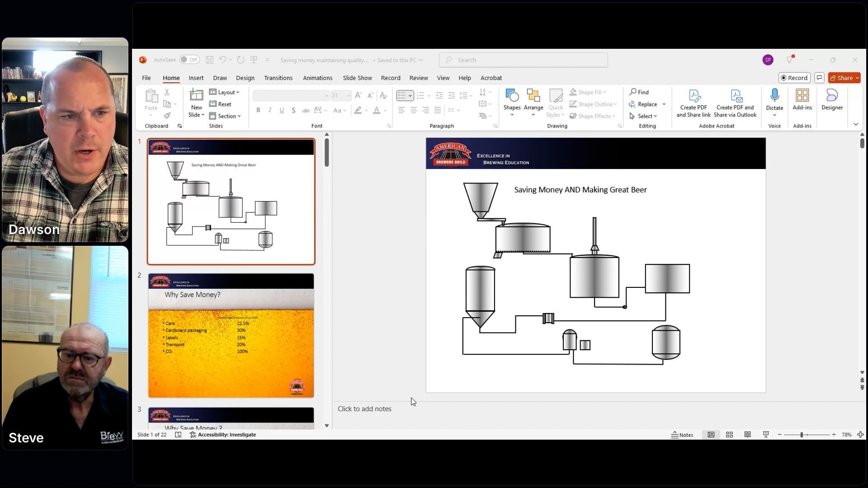
Task: Click the Find magnifier icon
Action: (x=633, y=92)
